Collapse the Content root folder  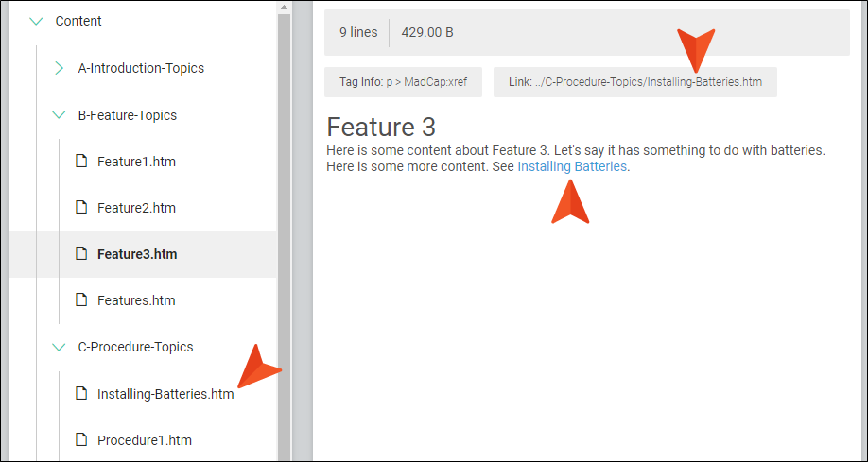37,21
